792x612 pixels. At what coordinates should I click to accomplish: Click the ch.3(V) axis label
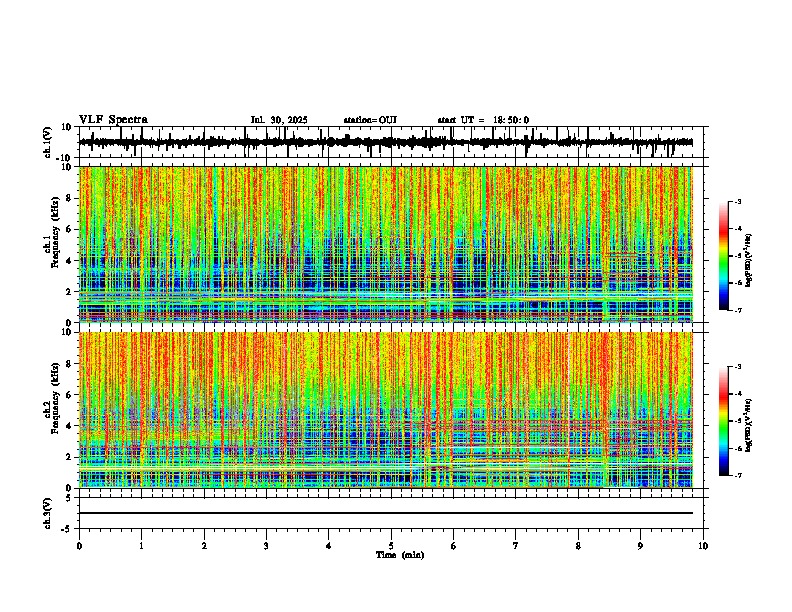[48, 513]
